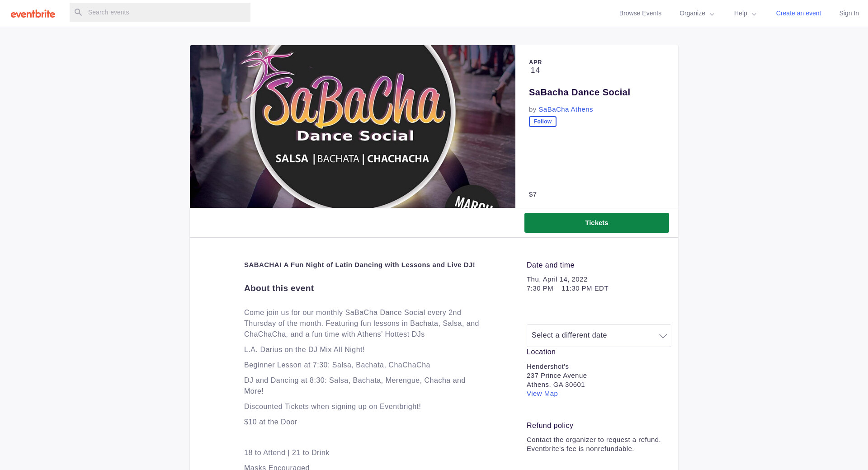Open Select a different date dropdown
This screenshot has width=868, height=470.
592,335
